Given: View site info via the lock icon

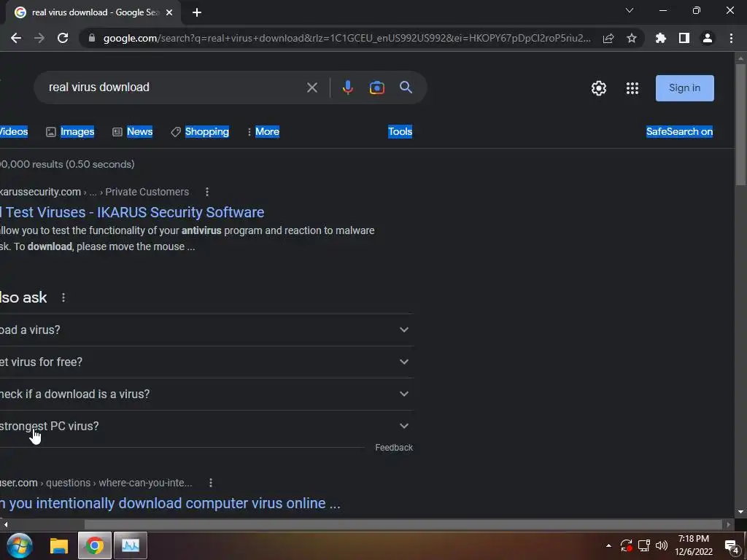Looking at the screenshot, I should tap(92, 38).
